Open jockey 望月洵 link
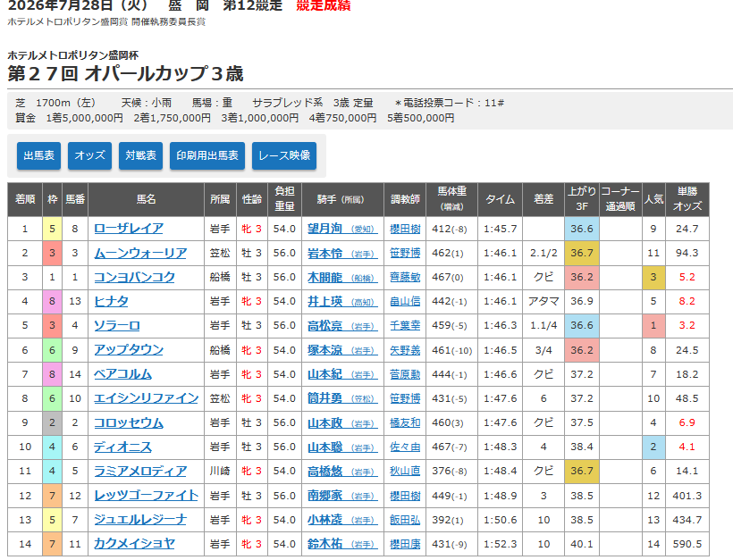Screen dimensions: 733x560 click(342, 229)
